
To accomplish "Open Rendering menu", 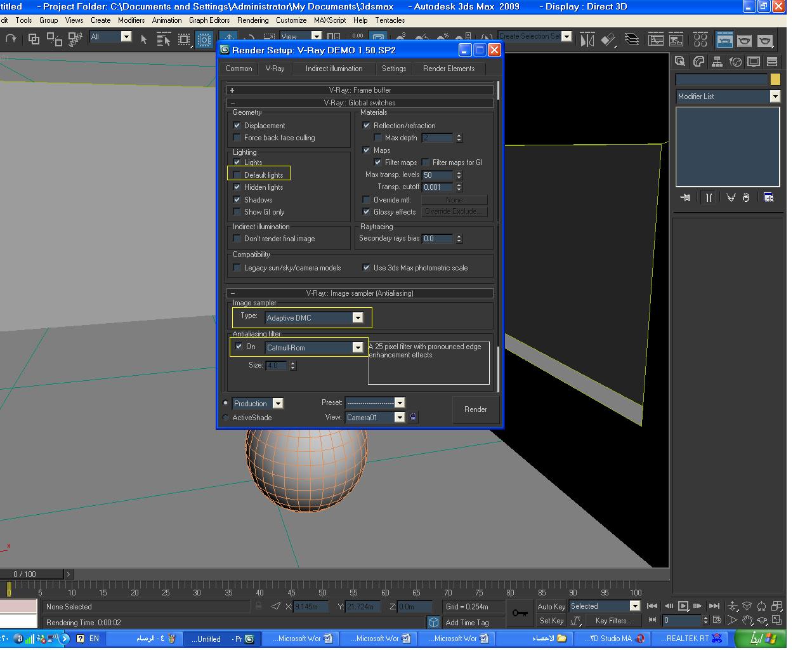I will [252, 20].
